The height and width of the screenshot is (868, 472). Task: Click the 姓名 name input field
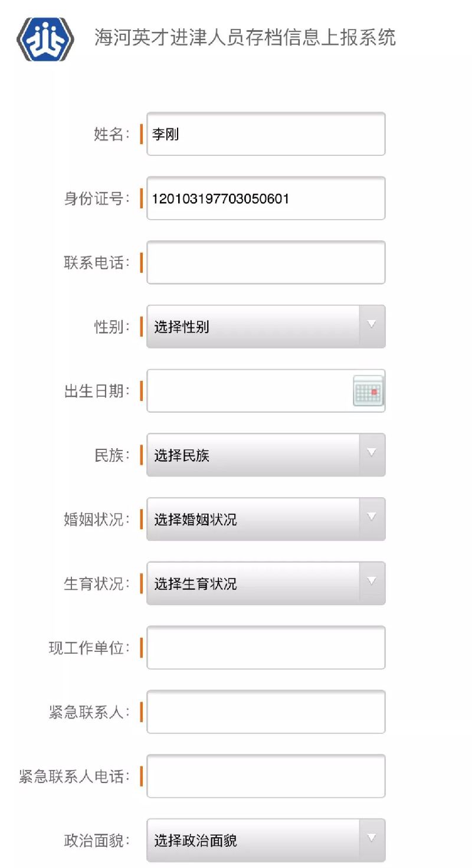point(265,134)
